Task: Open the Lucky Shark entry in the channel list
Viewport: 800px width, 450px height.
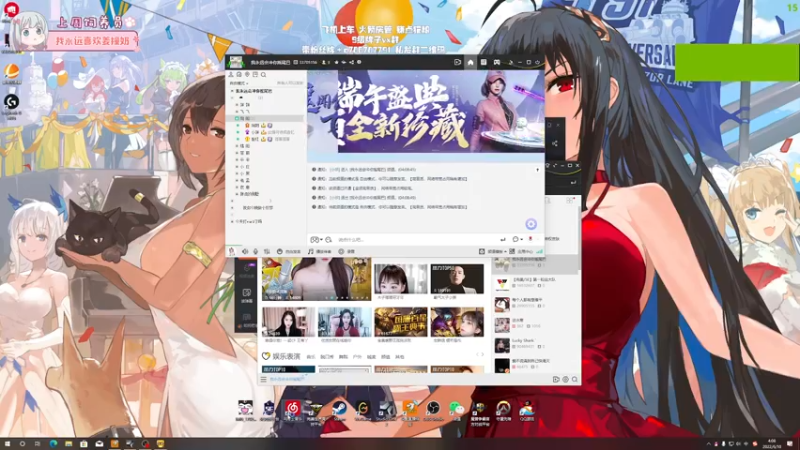Action: pyautogui.click(x=536, y=344)
